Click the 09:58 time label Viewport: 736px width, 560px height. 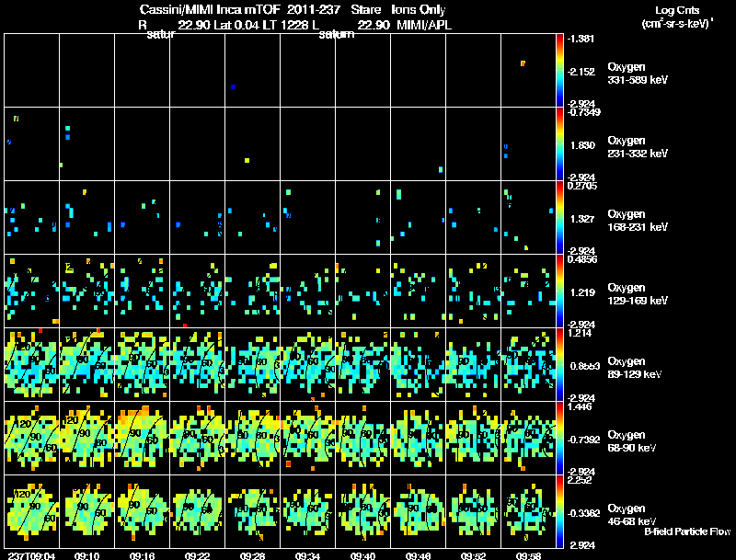(x=528, y=556)
